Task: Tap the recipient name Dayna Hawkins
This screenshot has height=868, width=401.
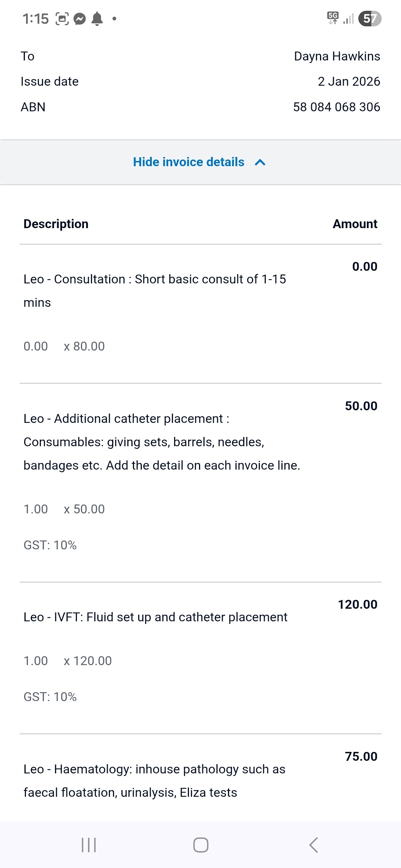Action: pos(337,56)
